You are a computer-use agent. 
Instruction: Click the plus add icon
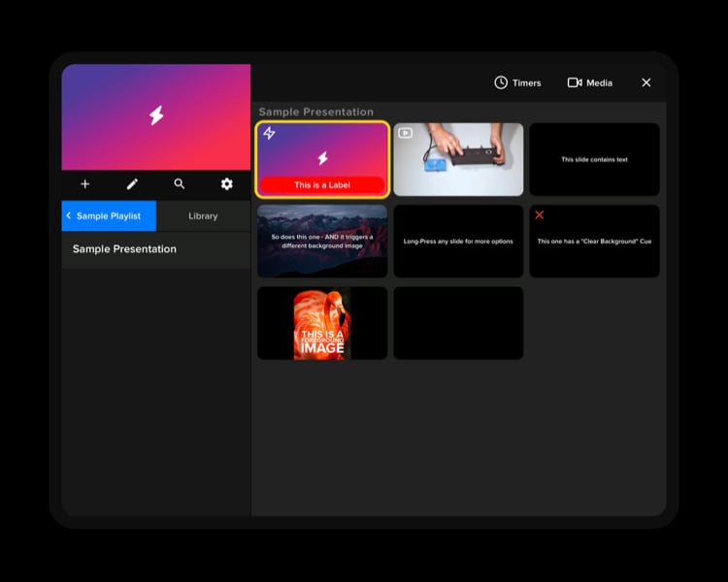[x=85, y=184]
